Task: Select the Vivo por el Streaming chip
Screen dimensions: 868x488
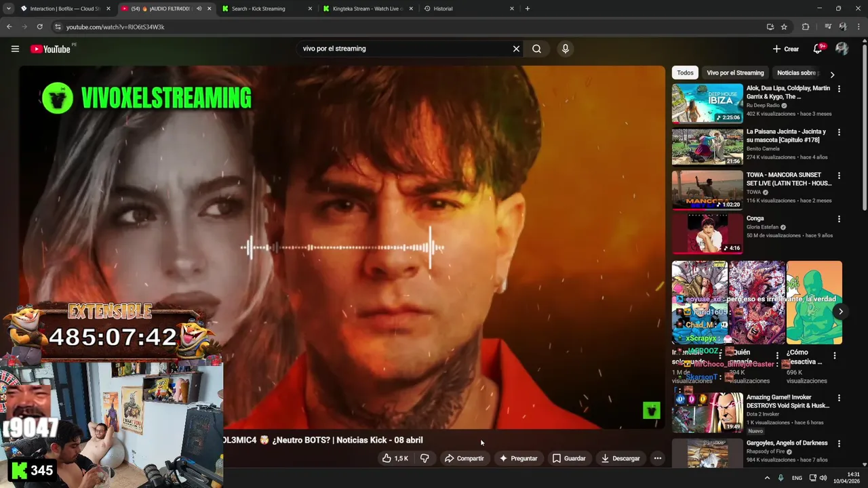Action: [x=735, y=73]
